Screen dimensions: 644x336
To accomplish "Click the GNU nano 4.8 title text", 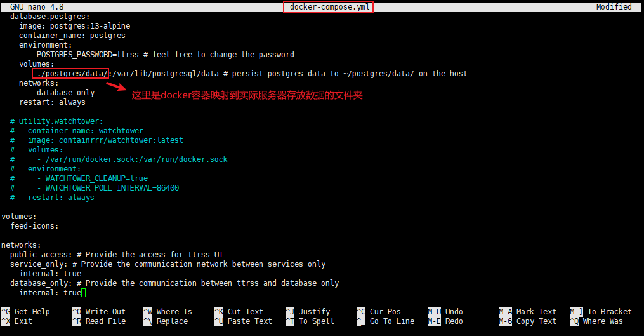I will [37, 7].
